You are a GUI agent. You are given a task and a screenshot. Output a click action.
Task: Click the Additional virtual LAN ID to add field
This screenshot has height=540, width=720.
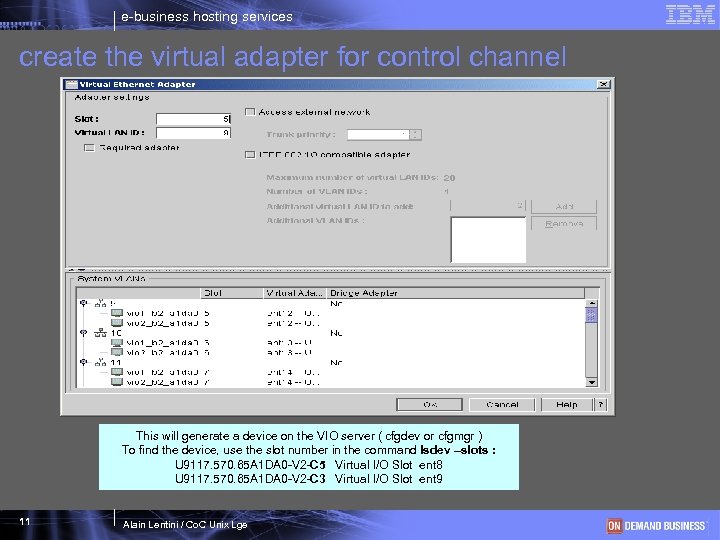click(x=488, y=206)
